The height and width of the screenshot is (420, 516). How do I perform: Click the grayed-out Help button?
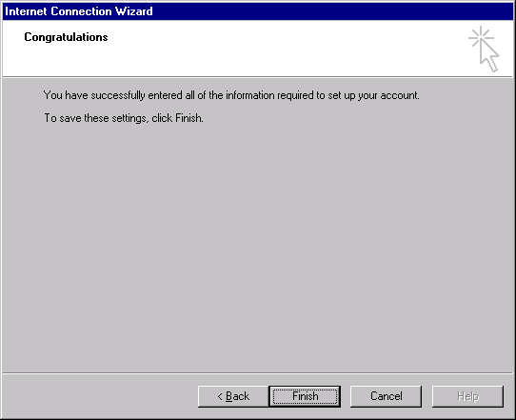point(467,396)
